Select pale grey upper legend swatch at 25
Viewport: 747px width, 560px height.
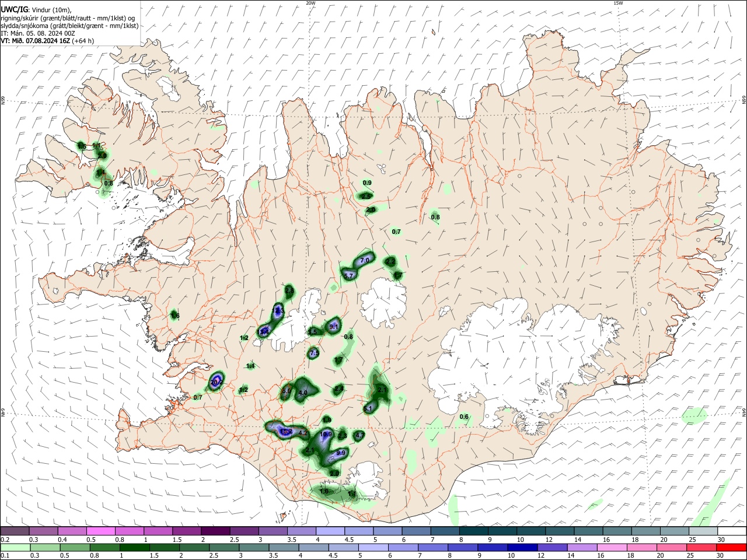point(704,531)
